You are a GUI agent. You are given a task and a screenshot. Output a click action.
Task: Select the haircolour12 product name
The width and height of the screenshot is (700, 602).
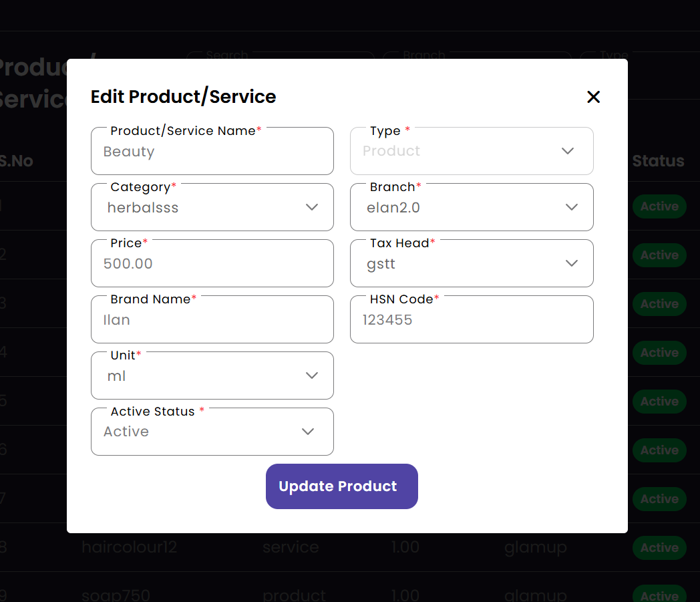[x=129, y=548]
